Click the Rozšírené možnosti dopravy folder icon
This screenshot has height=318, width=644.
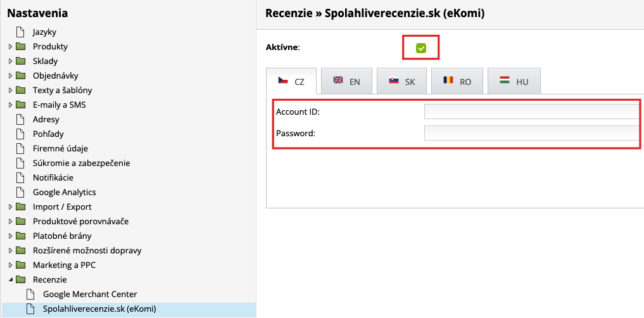[20, 251]
